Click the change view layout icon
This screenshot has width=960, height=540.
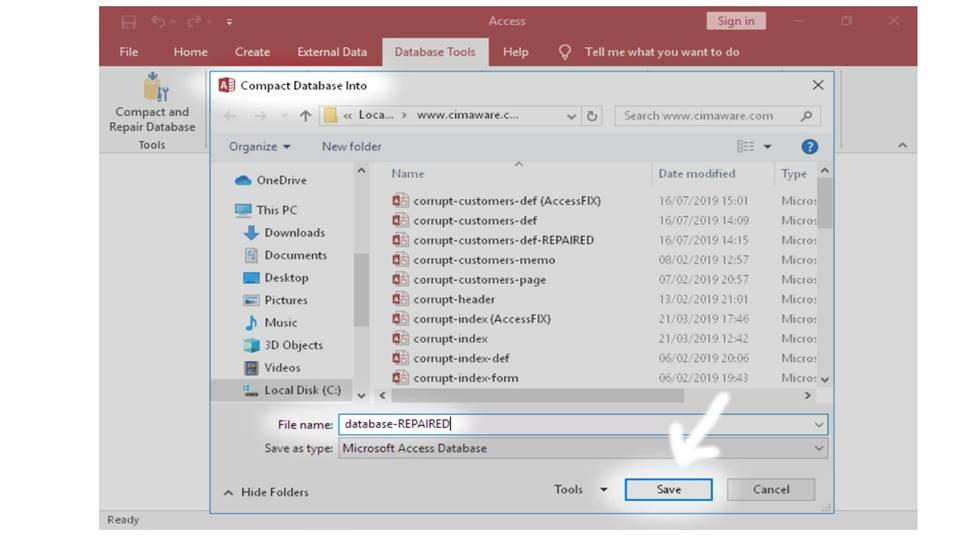(745, 146)
